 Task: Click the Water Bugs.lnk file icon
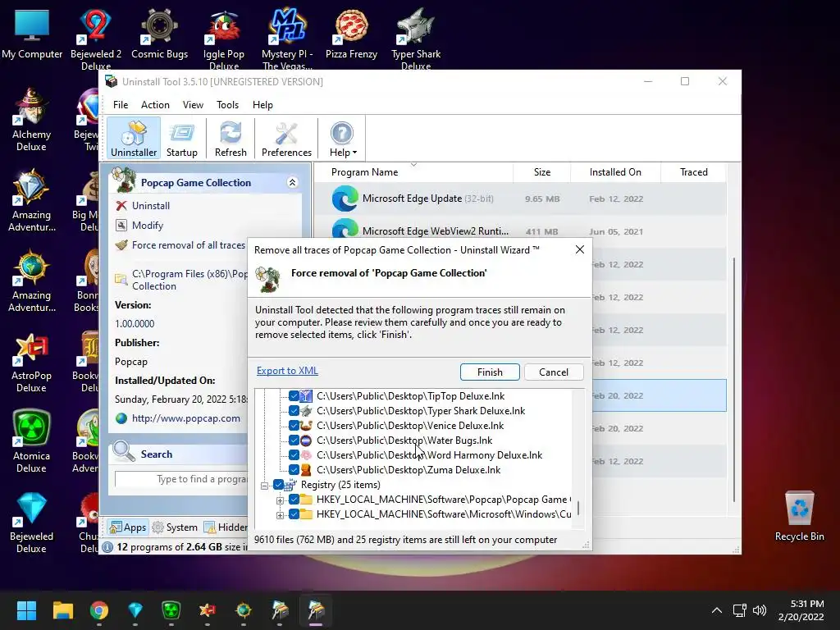306,441
